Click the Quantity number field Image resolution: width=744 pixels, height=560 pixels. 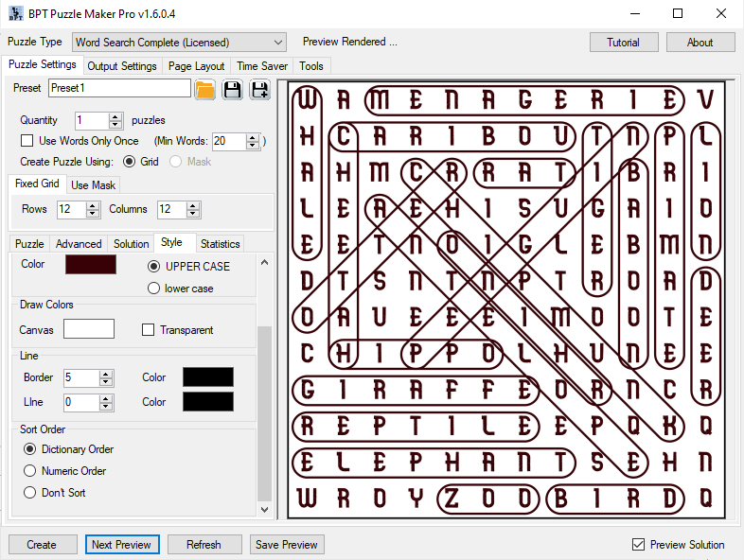click(x=92, y=120)
